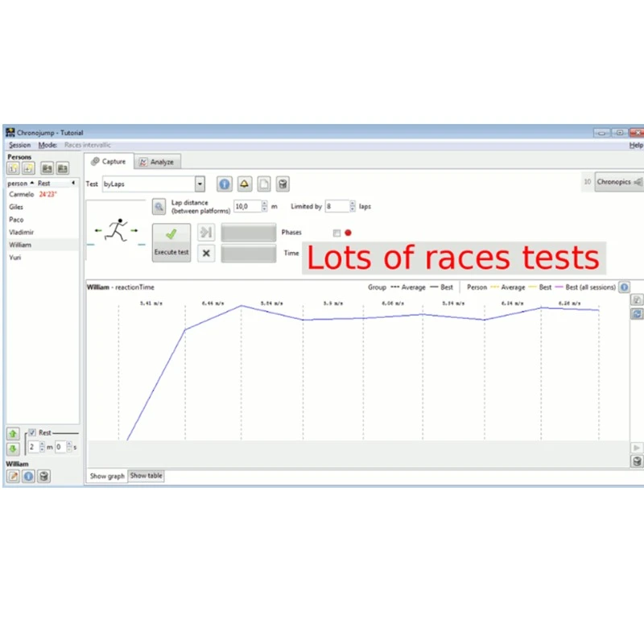Click the laps limit spinner arrows
Image resolution: width=644 pixels, height=644 pixels.
click(352, 207)
